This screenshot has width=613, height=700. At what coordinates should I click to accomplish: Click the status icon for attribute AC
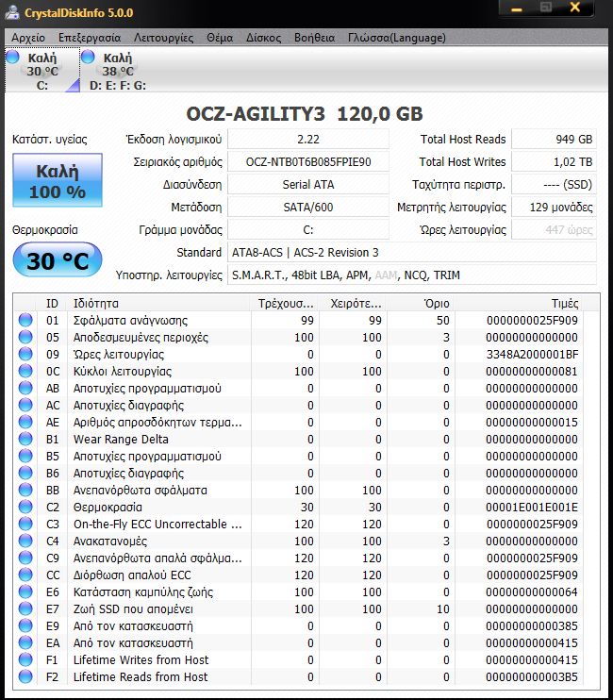click(25, 405)
